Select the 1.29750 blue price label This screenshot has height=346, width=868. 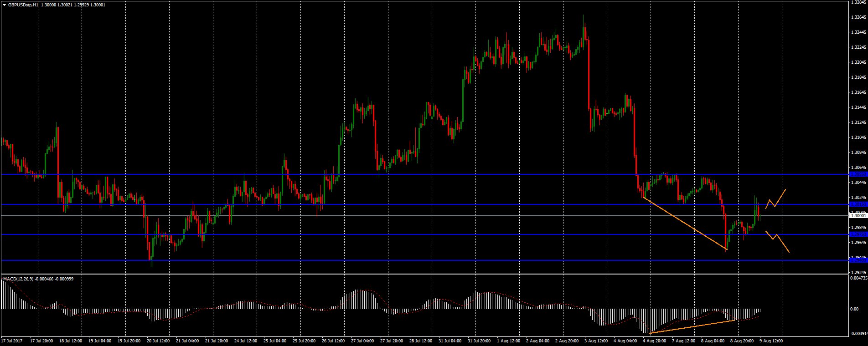click(858, 234)
